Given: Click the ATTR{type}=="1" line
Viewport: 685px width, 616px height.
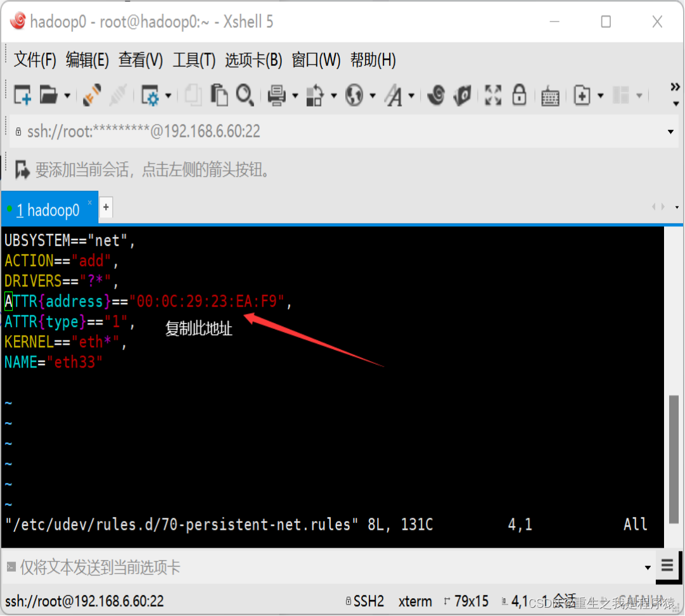Looking at the screenshot, I should [70, 322].
